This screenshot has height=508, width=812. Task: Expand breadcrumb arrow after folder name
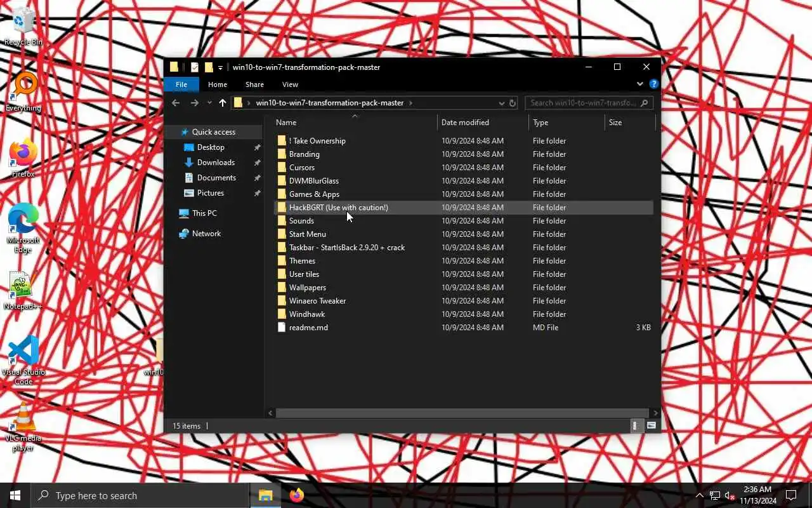410,103
